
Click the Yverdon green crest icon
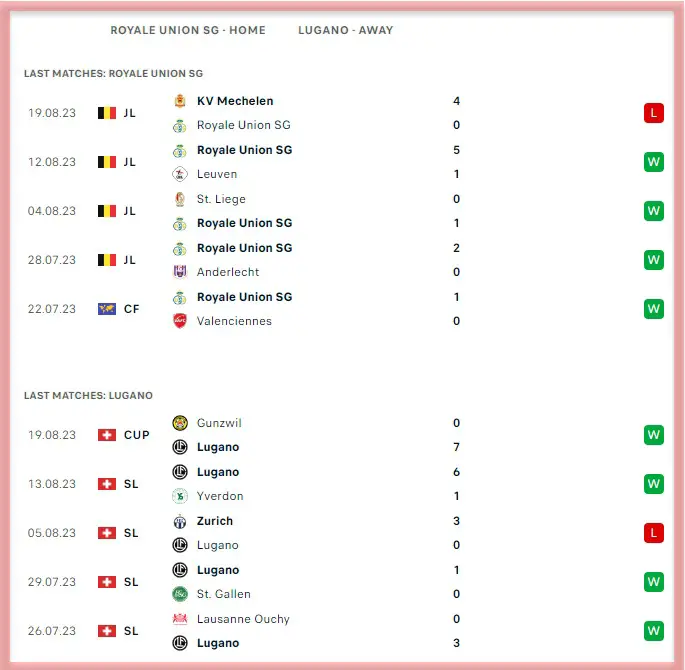180,496
